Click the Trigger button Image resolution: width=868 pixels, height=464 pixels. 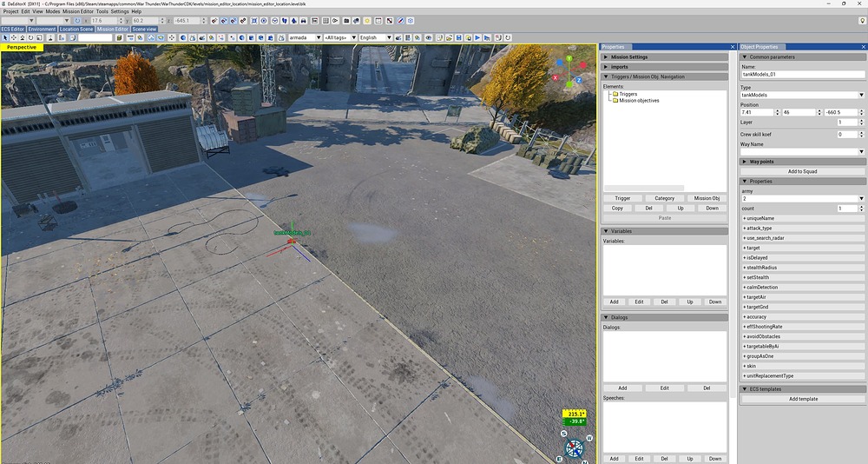point(622,198)
